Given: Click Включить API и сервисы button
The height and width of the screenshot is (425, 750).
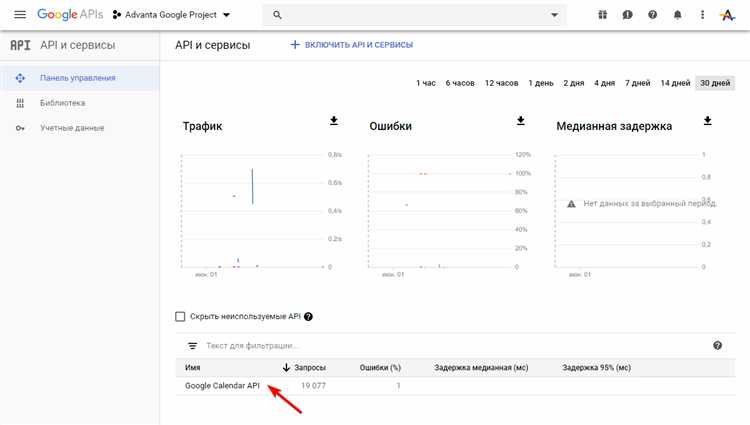Looking at the screenshot, I should pos(351,45).
